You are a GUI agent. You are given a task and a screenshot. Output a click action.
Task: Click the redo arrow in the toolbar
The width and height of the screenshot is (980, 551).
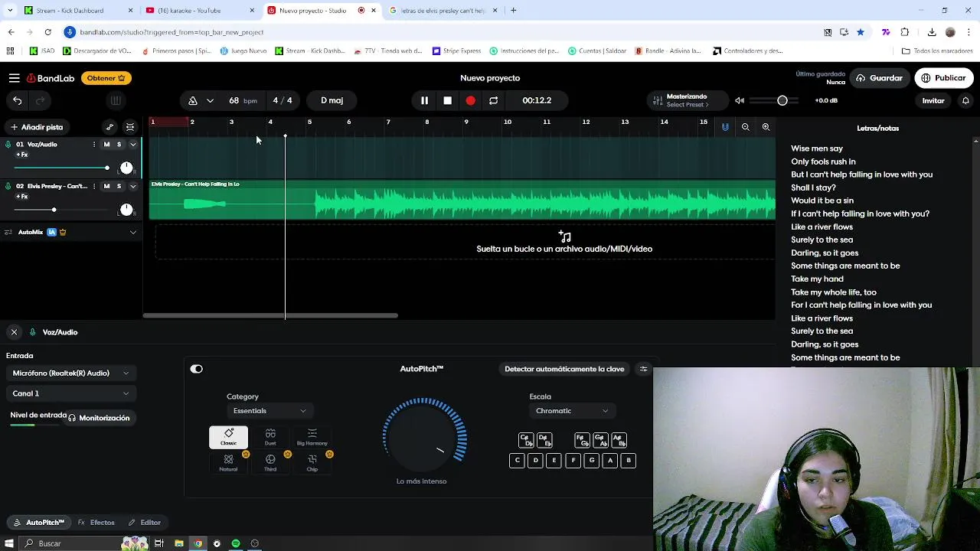(41, 100)
